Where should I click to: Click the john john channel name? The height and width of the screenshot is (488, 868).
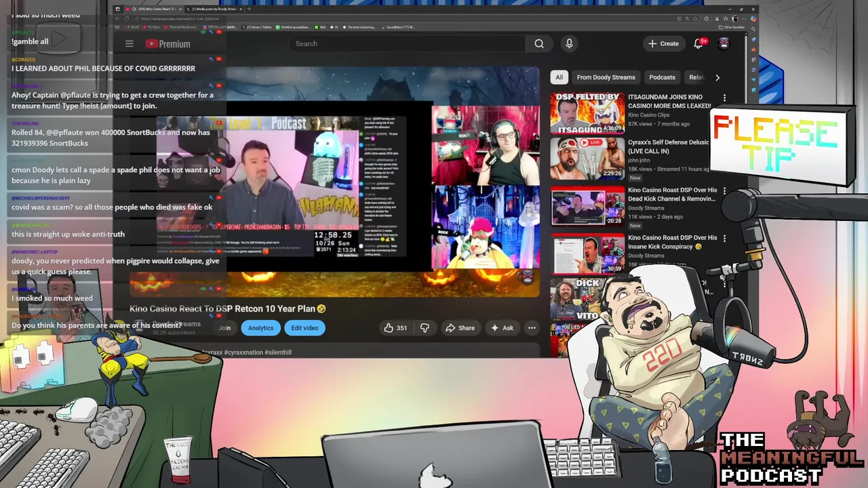[x=639, y=161]
